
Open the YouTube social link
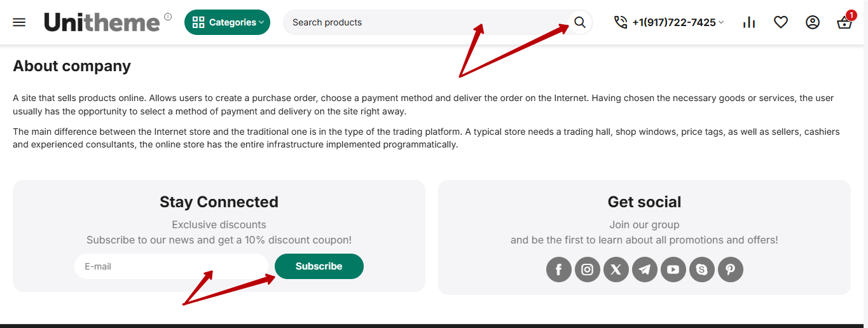pyautogui.click(x=673, y=270)
